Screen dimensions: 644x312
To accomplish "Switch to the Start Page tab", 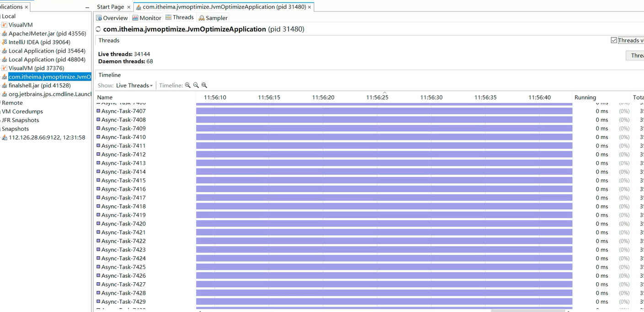I will tap(110, 7).
